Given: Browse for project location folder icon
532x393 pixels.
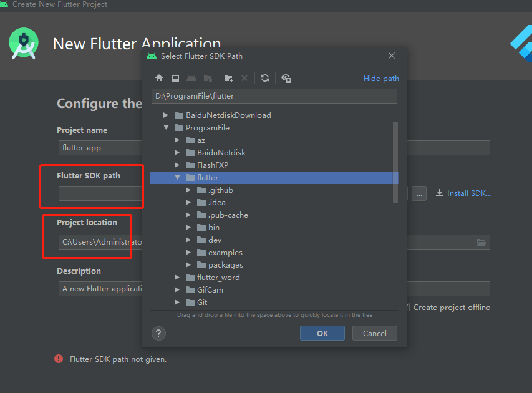Looking at the screenshot, I should 481,242.
